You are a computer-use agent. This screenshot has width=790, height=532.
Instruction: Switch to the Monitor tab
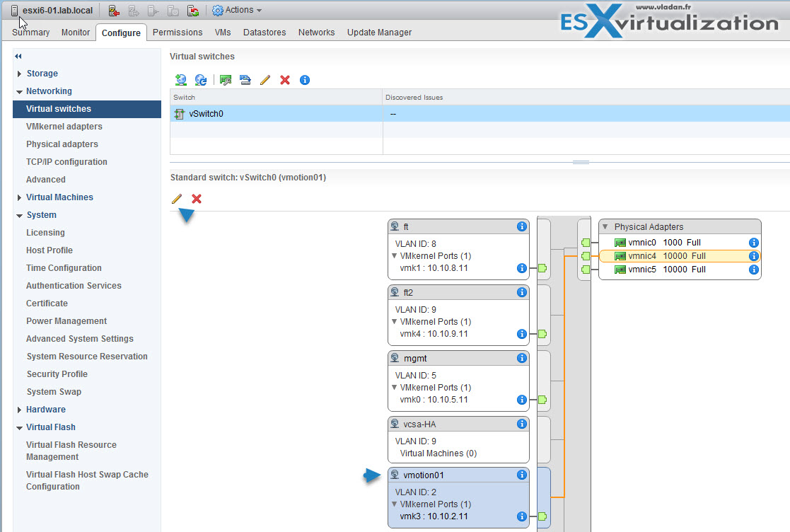tap(76, 33)
